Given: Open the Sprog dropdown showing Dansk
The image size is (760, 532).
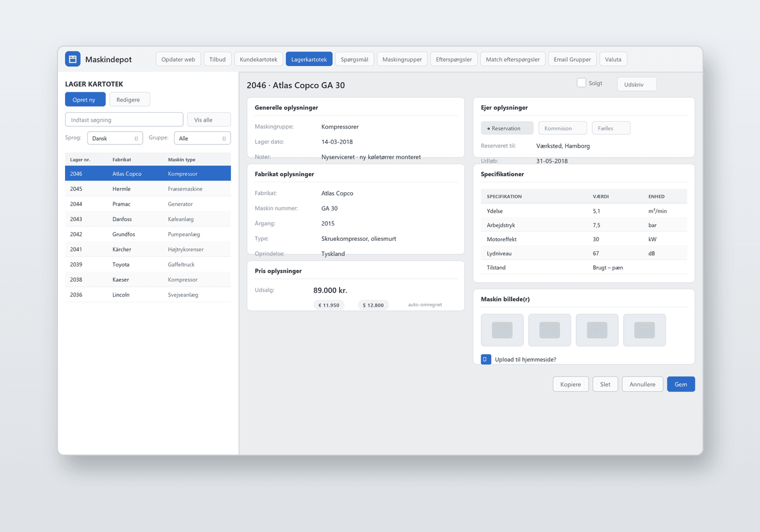Looking at the screenshot, I should click(x=115, y=138).
